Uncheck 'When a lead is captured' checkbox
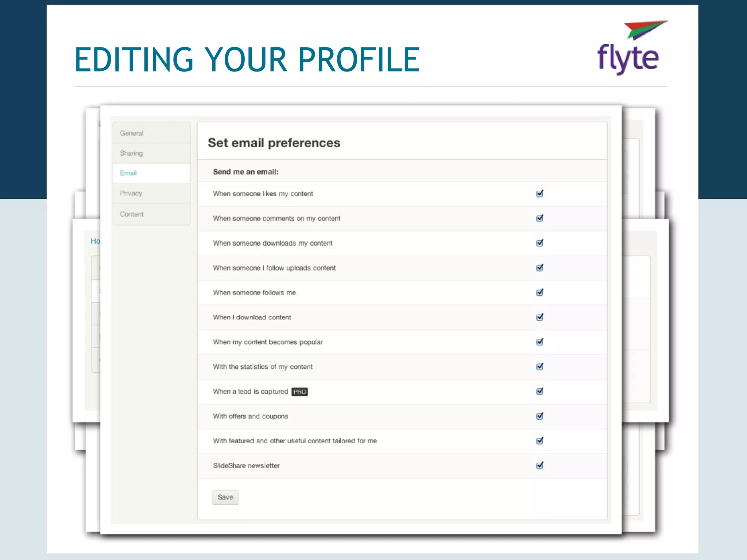The image size is (747, 560). tap(539, 392)
